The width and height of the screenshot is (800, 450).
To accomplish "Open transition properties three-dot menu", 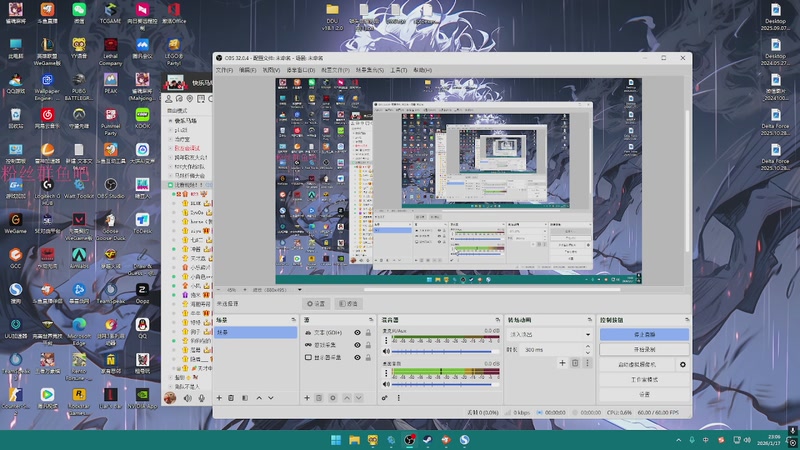I will tap(587, 363).
